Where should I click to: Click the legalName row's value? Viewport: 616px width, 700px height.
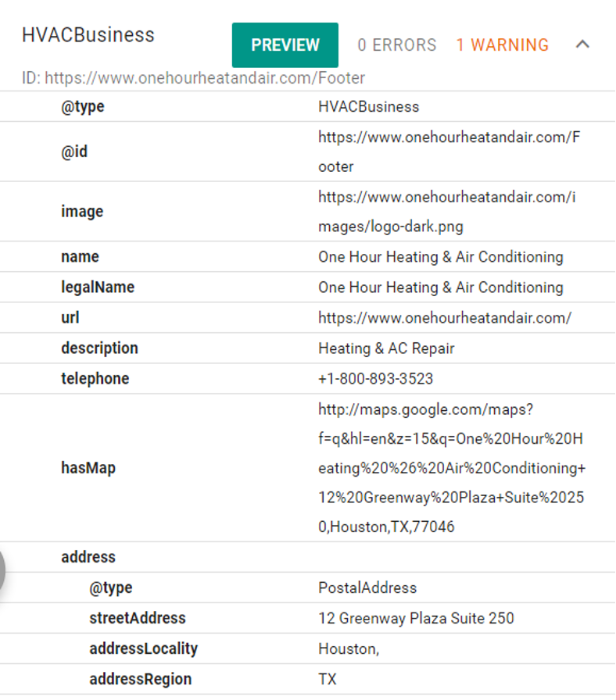coord(440,287)
